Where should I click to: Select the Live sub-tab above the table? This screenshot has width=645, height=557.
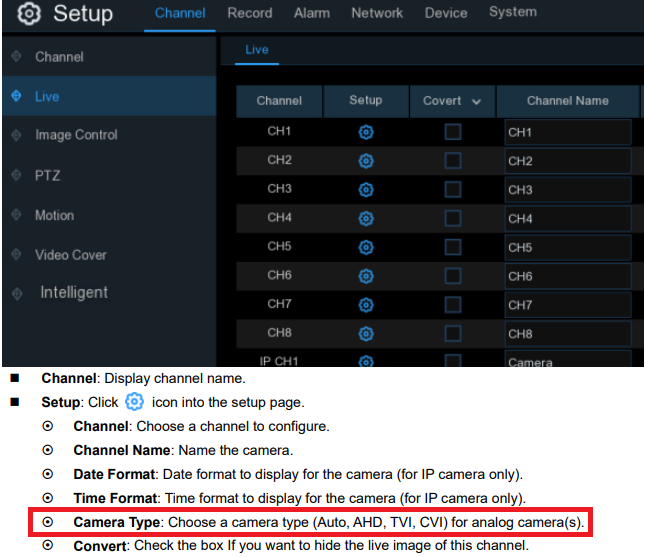point(257,50)
